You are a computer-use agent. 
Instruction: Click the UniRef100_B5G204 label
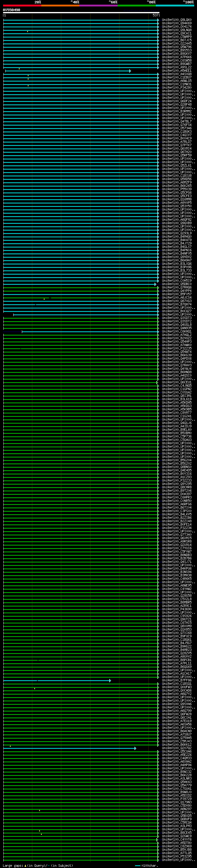pos(176,460)
